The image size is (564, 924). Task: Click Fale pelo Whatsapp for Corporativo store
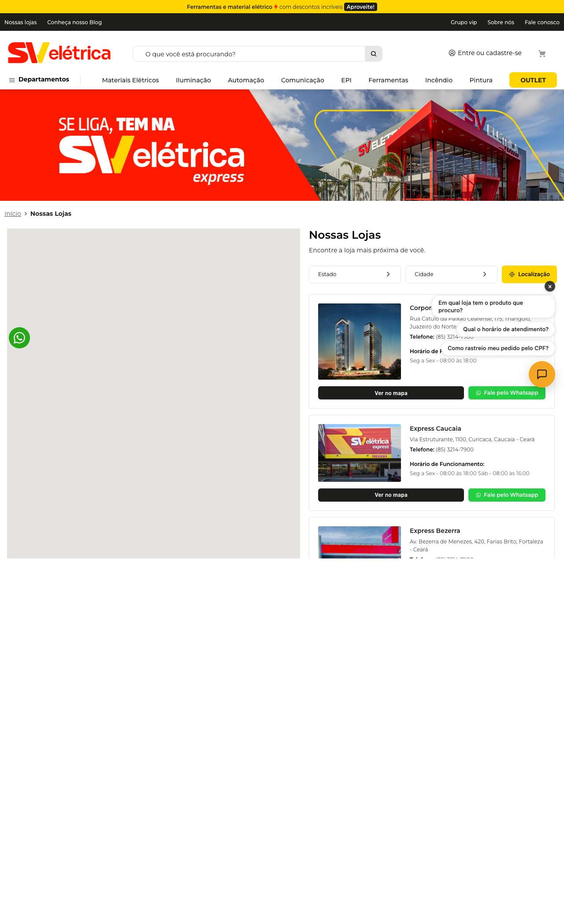tap(507, 393)
